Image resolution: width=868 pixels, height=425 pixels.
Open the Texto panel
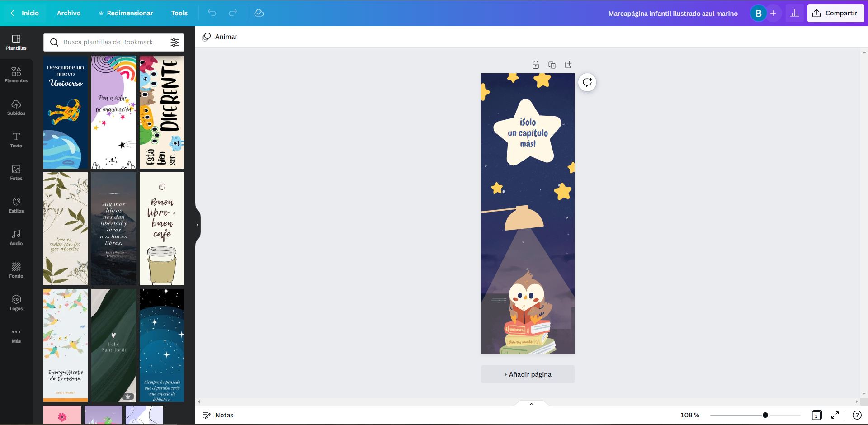[16, 140]
